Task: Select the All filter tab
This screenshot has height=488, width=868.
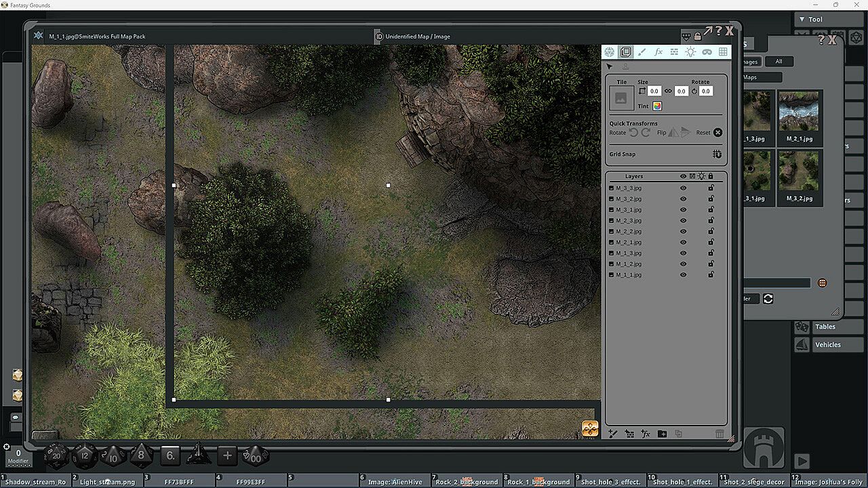Action: click(x=778, y=62)
